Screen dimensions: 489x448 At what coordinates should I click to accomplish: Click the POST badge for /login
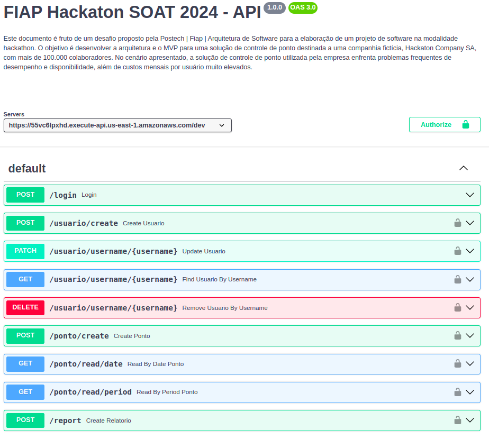click(25, 195)
